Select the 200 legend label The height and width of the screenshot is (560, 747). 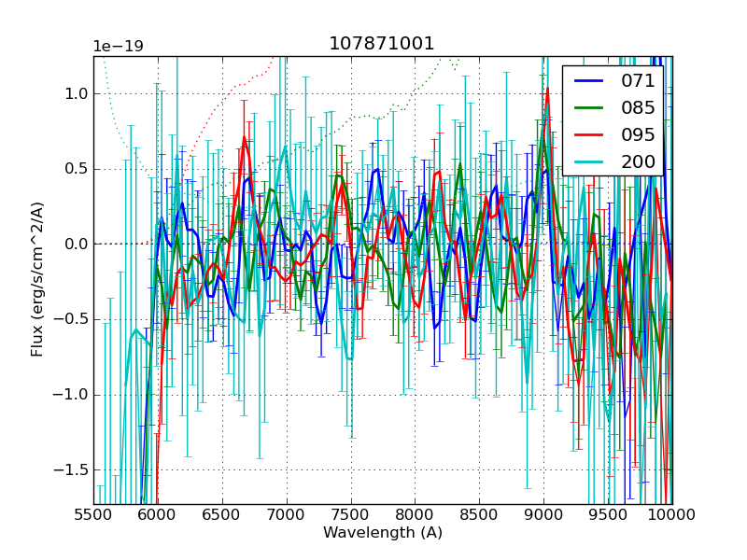pyautogui.click(x=639, y=161)
